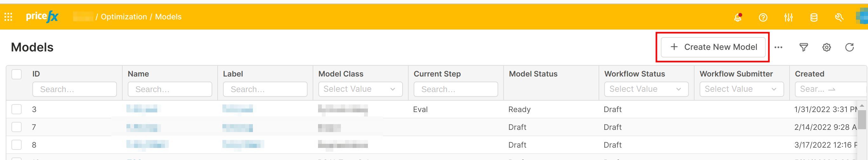The height and width of the screenshot is (160, 868).
Task: Expand the Model Class filter dropdown
Action: coord(360,89)
